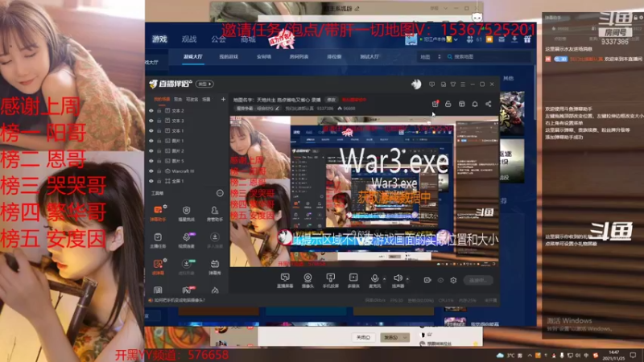The image size is (644, 362).
Task: Start recording with the camcorder icon
Action: click(x=427, y=280)
